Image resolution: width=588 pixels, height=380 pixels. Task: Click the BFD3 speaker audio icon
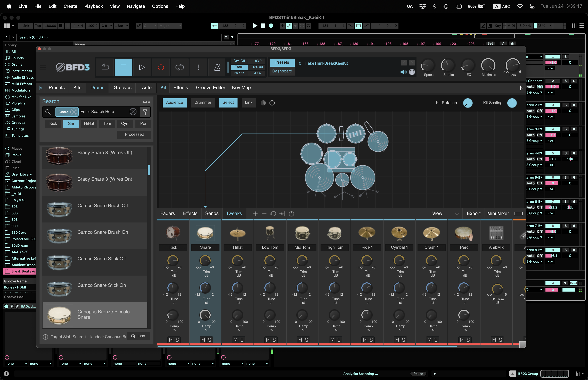coord(403,72)
